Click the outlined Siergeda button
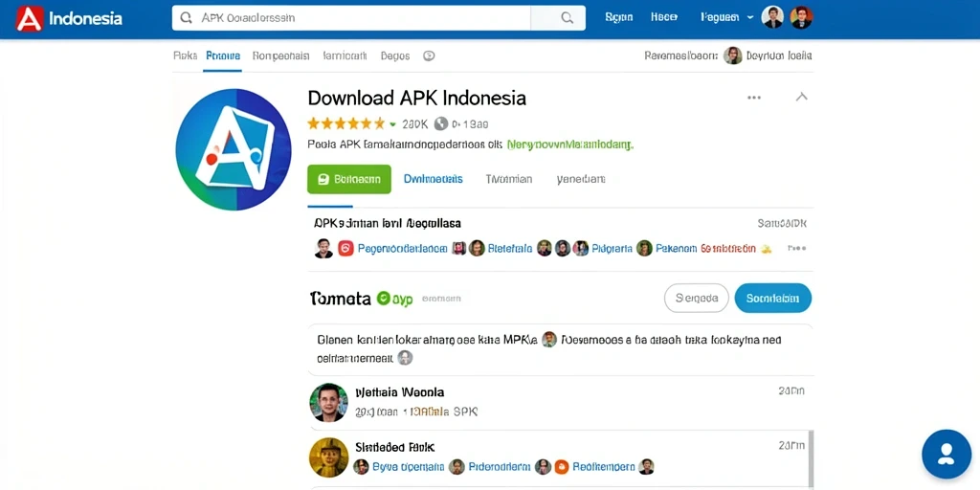The width and height of the screenshot is (980, 490). tap(697, 299)
